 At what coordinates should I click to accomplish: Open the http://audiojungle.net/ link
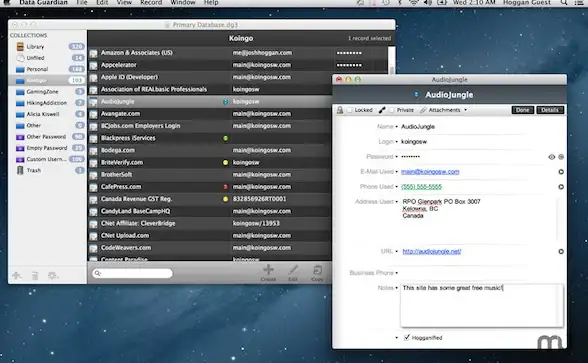(432, 252)
